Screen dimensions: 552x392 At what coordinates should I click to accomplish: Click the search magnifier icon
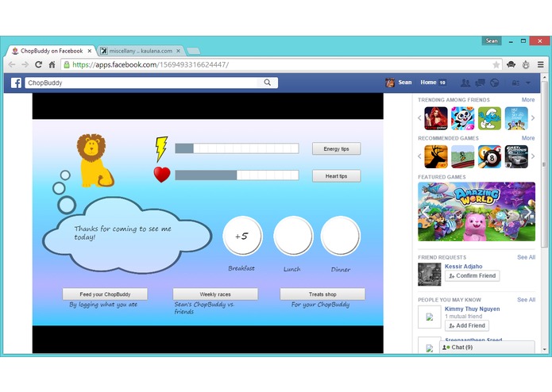[267, 83]
